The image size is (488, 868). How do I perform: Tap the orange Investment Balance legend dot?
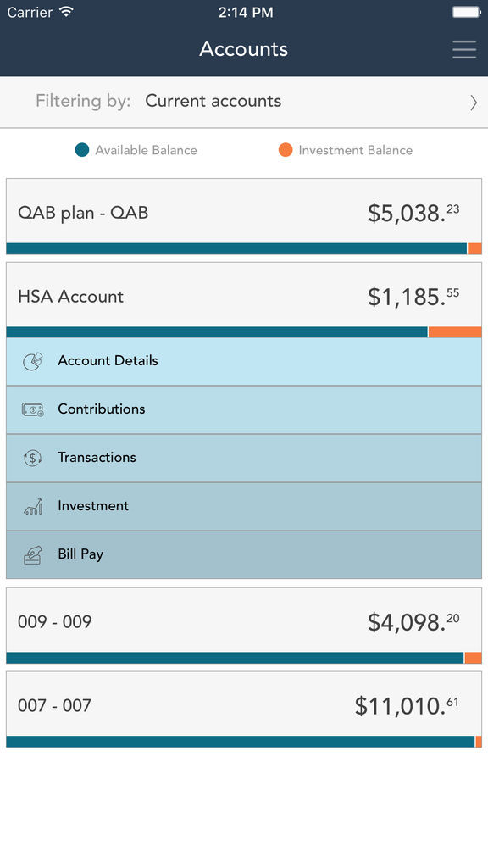pos(286,150)
